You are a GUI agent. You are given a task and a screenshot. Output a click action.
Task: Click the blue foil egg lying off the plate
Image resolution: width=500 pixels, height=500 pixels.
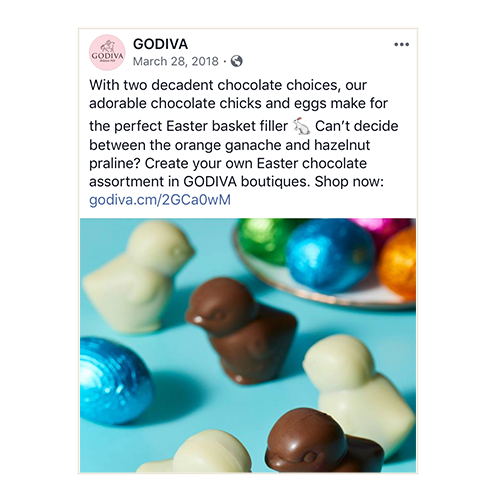click(115, 381)
